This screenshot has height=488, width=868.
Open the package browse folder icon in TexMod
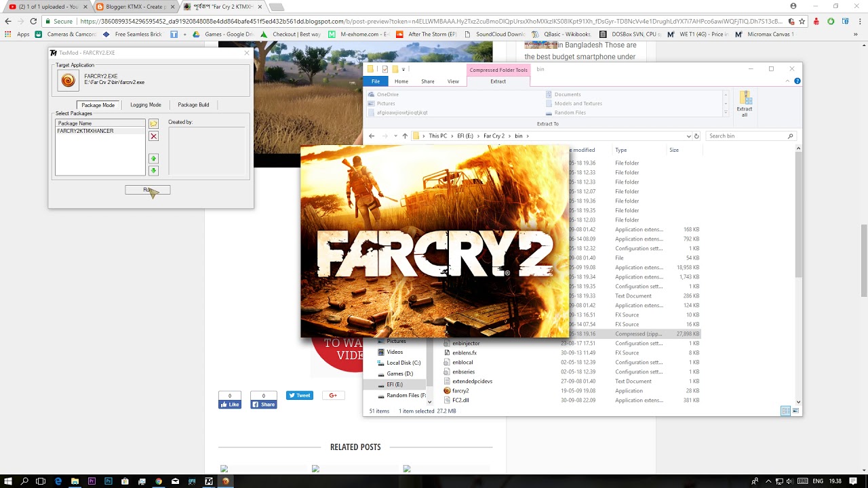click(153, 124)
